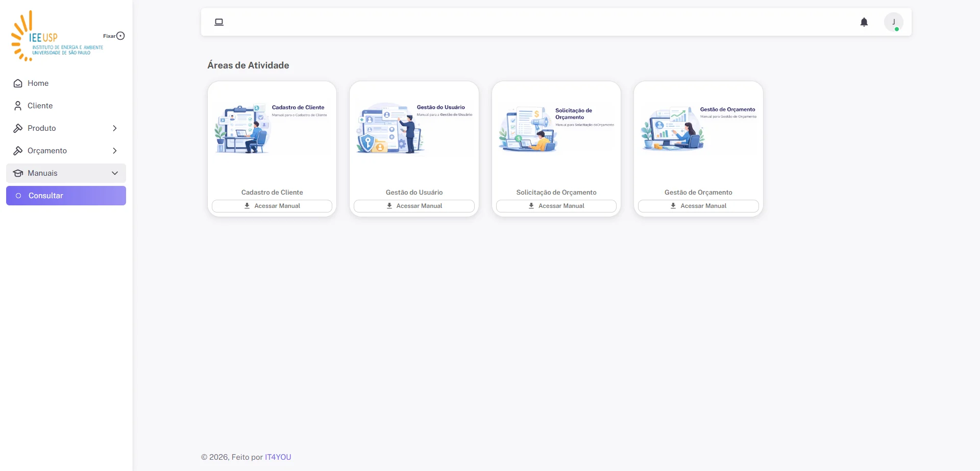Click the Home house icon in sidebar

click(18, 83)
